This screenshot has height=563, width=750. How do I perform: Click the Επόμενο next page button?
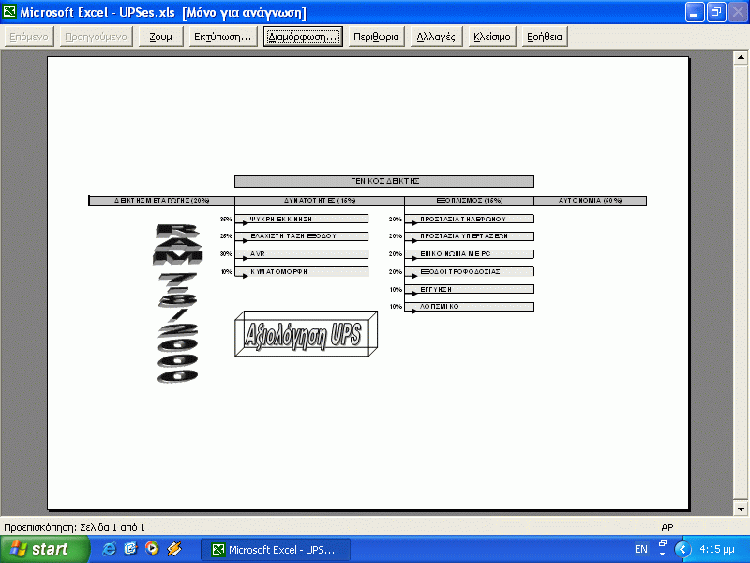[29, 37]
